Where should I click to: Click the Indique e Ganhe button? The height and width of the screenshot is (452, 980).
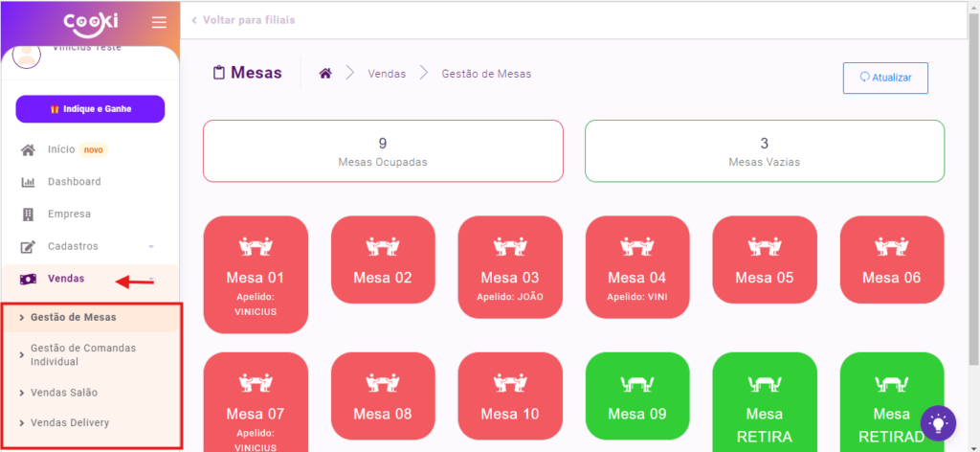coord(90,109)
